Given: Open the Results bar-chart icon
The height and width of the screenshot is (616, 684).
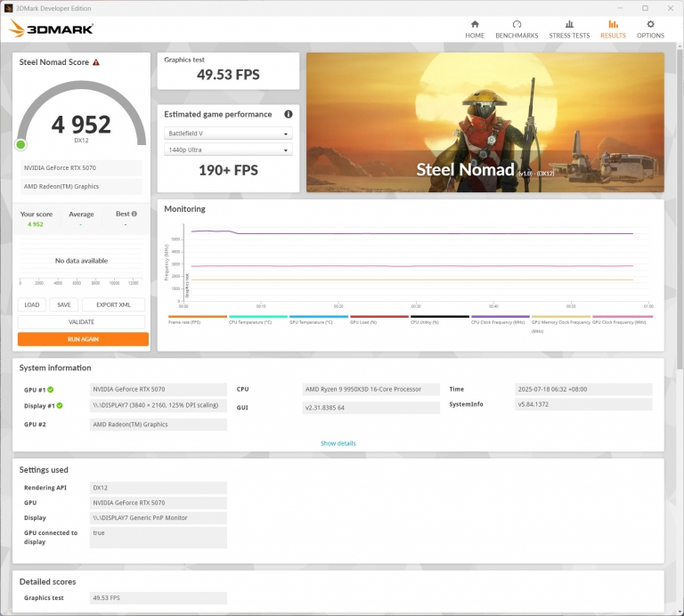Looking at the screenshot, I should [x=613, y=24].
